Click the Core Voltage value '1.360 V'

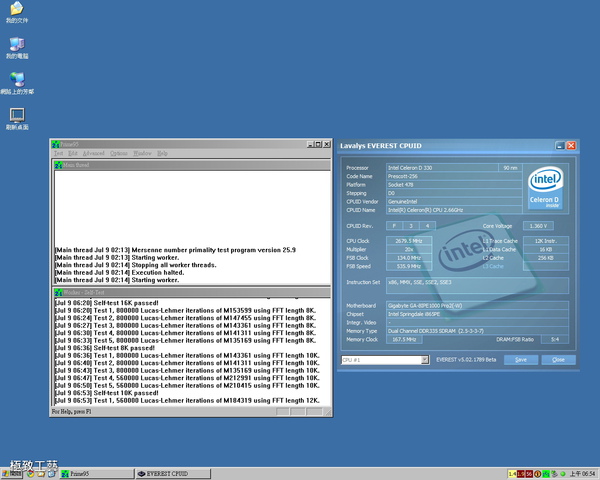point(538,226)
